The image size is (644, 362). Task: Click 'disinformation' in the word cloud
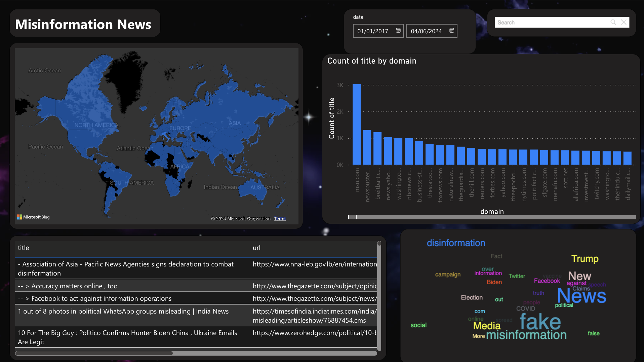[456, 243]
